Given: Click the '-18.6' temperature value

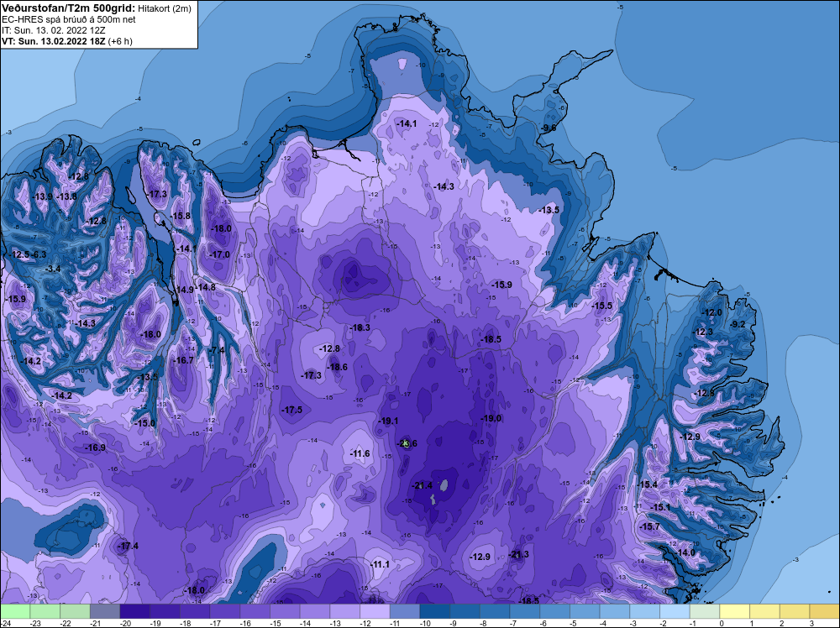Looking at the screenshot, I should click(x=338, y=367).
